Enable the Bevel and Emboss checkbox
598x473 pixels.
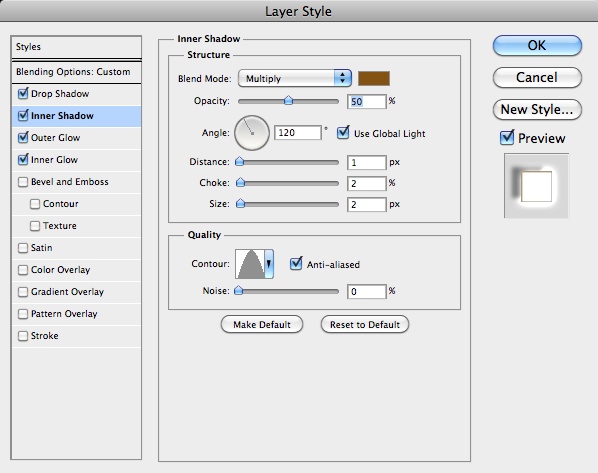point(23,182)
